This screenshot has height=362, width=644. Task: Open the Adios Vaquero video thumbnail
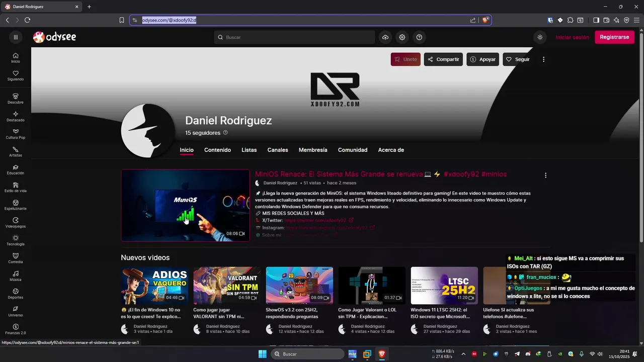coord(154,286)
